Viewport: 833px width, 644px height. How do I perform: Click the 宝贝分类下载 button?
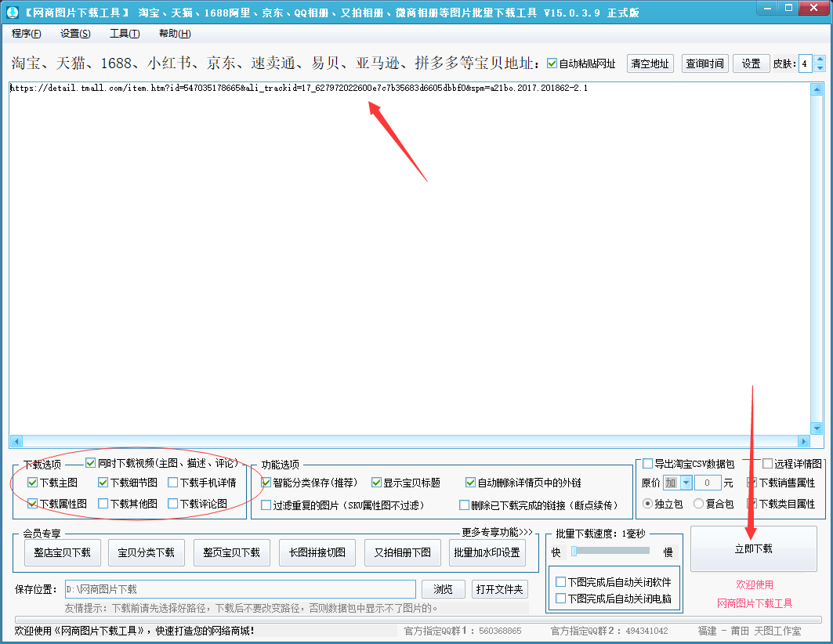pyautogui.click(x=146, y=552)
